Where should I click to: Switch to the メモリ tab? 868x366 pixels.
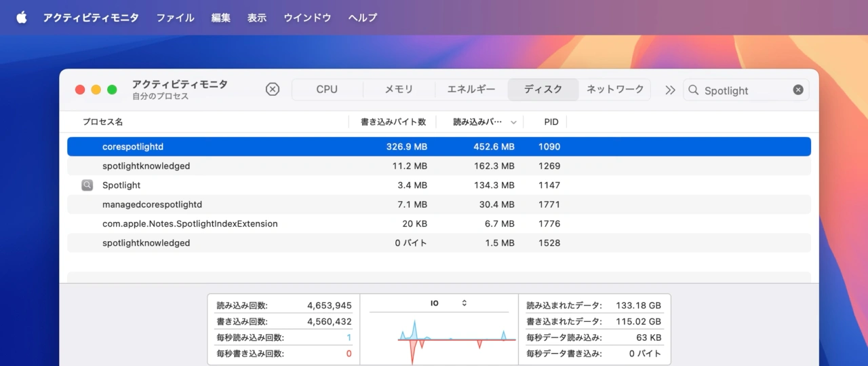(x=399, y=90)
